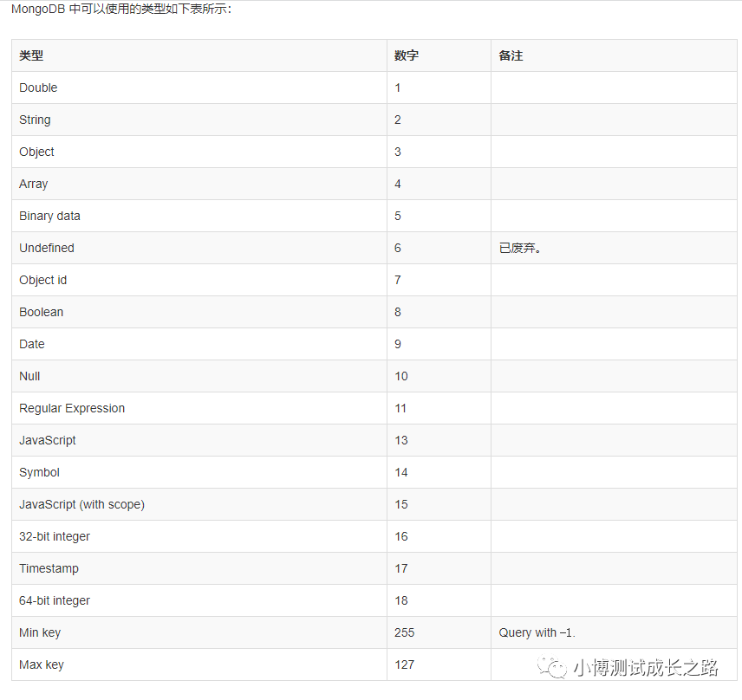This screenshot has width=742, height=700.
Task: Click the number 11 for Regular Expression
Action: 400,408
